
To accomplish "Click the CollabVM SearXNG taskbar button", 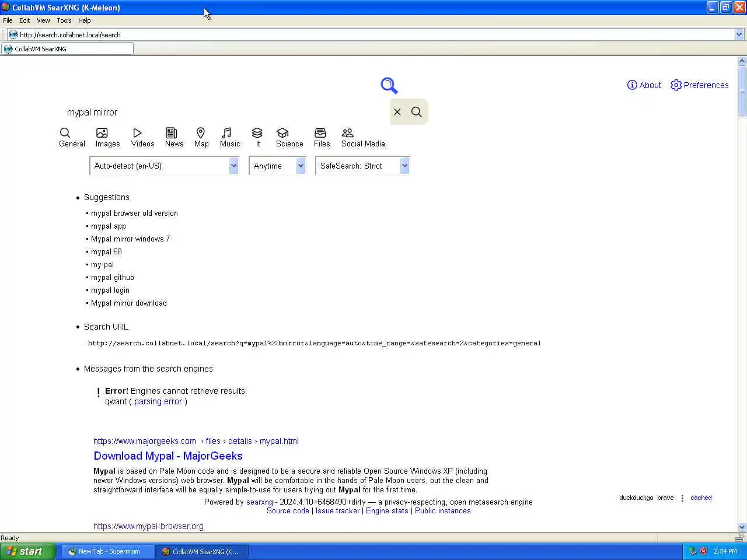I will click(202, 551).
